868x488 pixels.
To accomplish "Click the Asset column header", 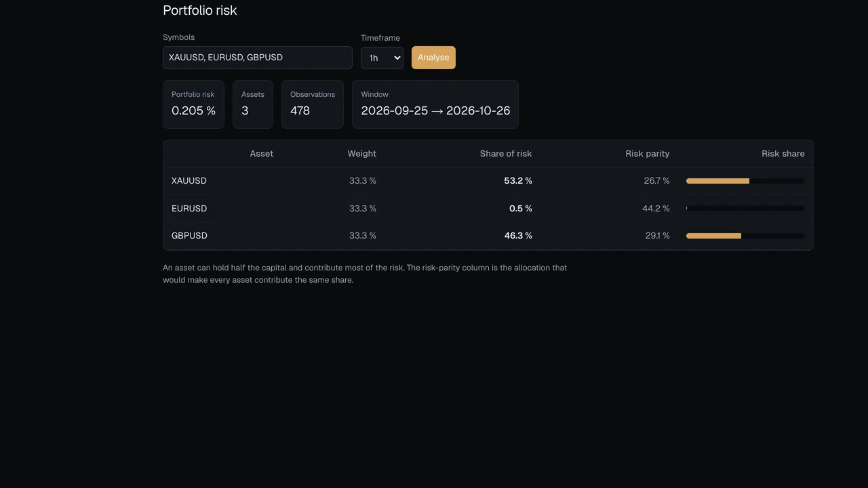I will tap(262, 154).
